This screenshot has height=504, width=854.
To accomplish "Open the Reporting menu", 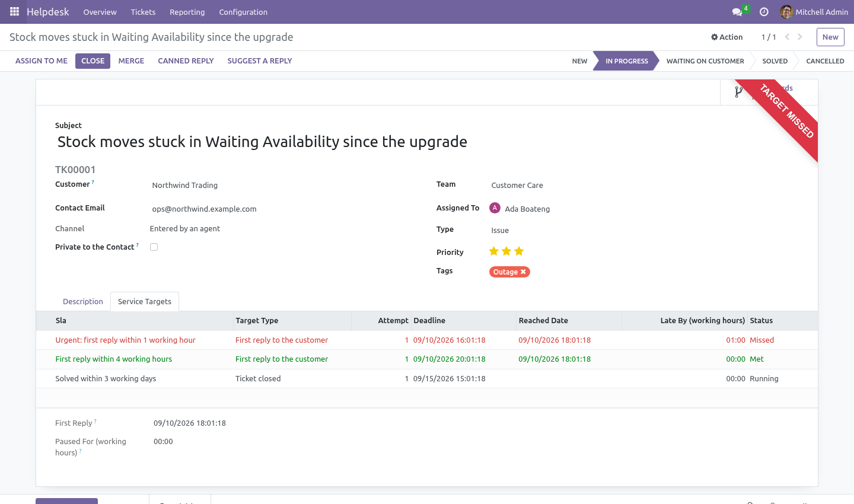I will pos(187,12).
